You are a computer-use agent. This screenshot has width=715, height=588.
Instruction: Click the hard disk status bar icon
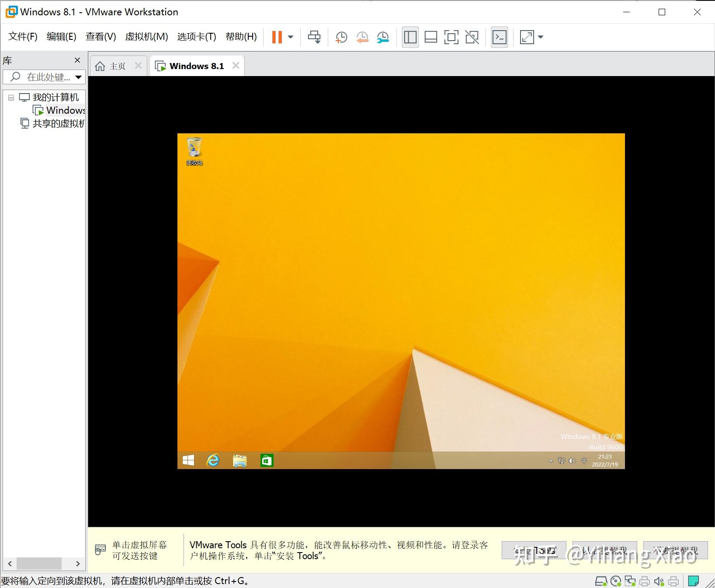(x=601, y=581)
